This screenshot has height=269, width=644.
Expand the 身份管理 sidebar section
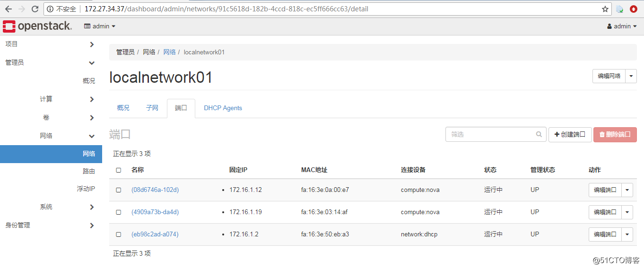pos(51,225)
